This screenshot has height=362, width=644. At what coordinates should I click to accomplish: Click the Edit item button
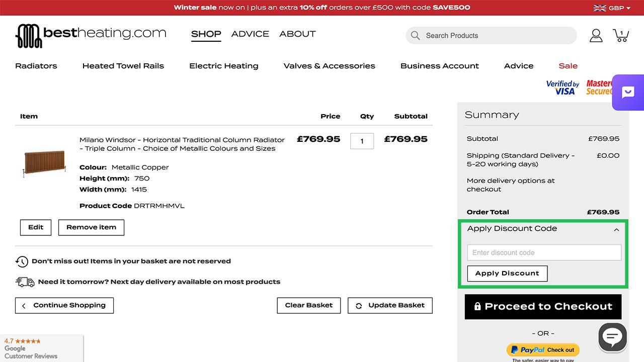[x=36, y=227]
